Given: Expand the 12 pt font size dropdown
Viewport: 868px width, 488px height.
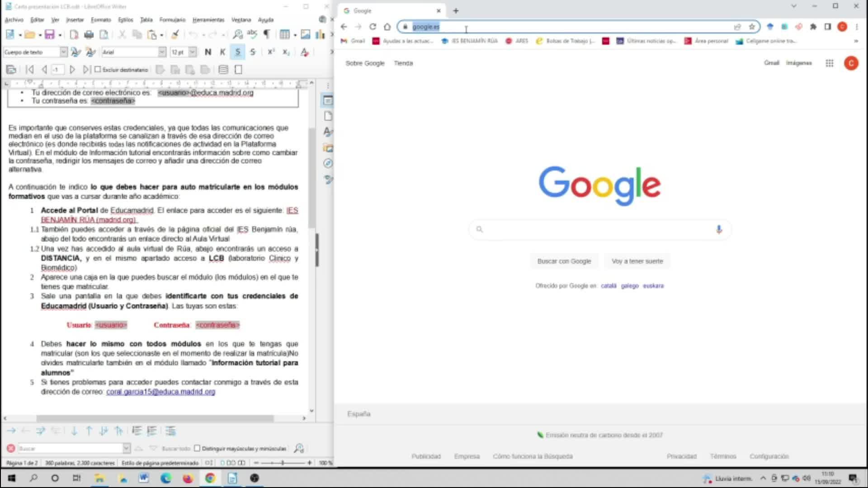Looking at the screenshot, I should (192, 52).
